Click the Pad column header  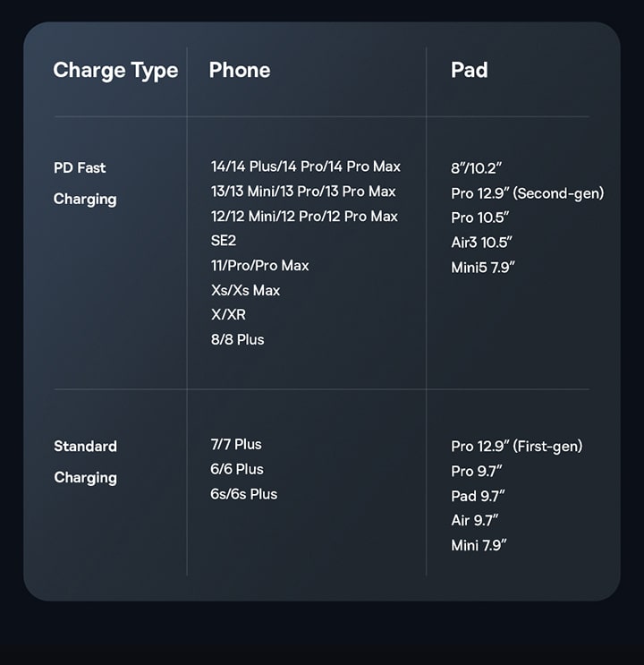[469, 71]
